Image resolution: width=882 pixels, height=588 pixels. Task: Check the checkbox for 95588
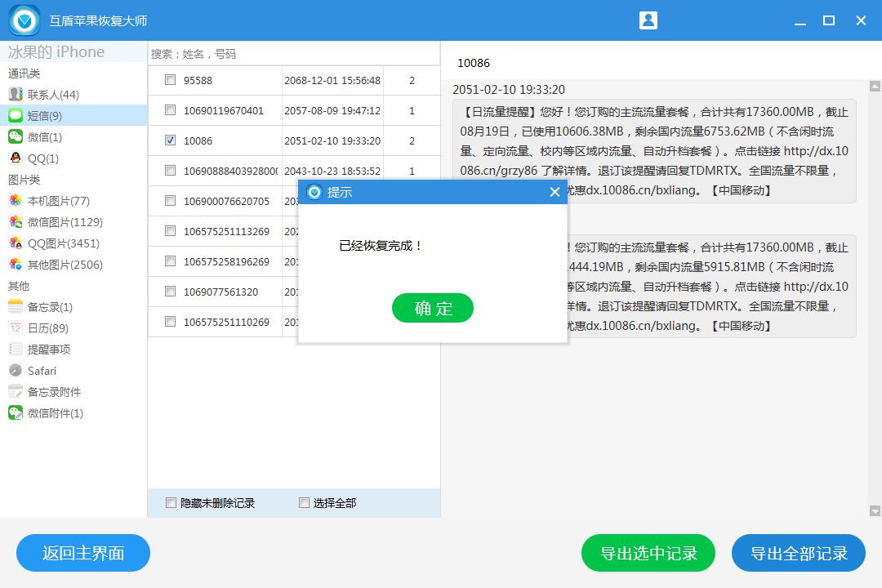tap(170, 80)
